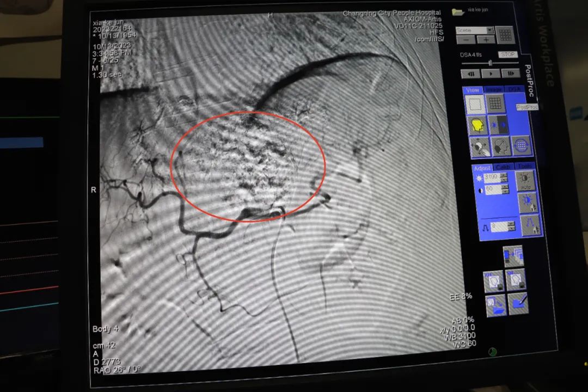Screen dimensions: 588x392
Task: Switch to the View tab
Action: (x=473, y=90)
